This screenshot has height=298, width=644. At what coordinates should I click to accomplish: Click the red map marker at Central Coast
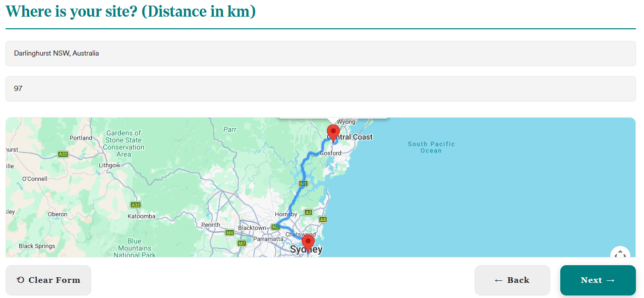point(333,133)
